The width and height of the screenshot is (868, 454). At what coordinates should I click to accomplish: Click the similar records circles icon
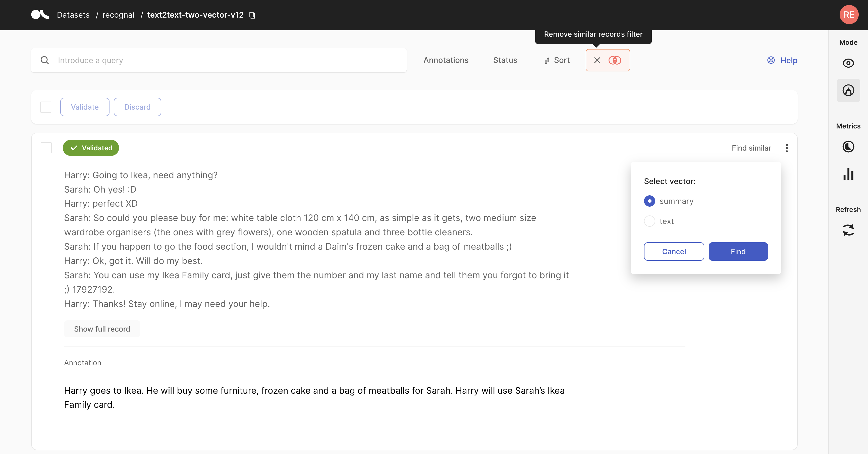615,60
